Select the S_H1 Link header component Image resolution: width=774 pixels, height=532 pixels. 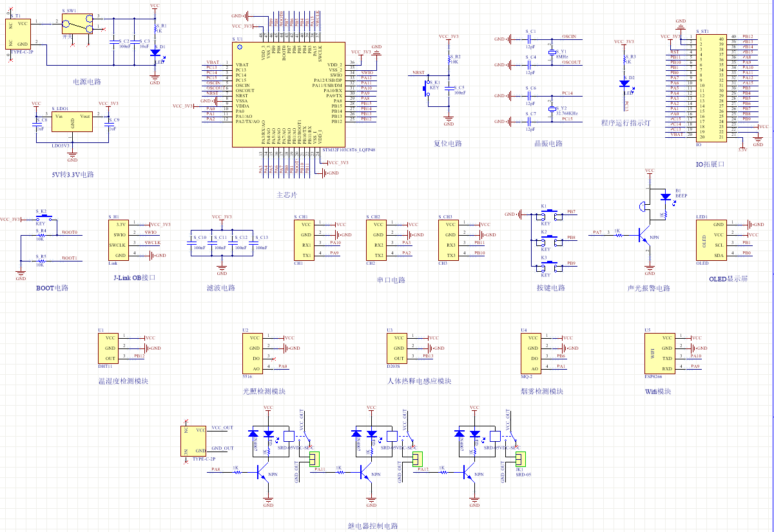(119, 240)
